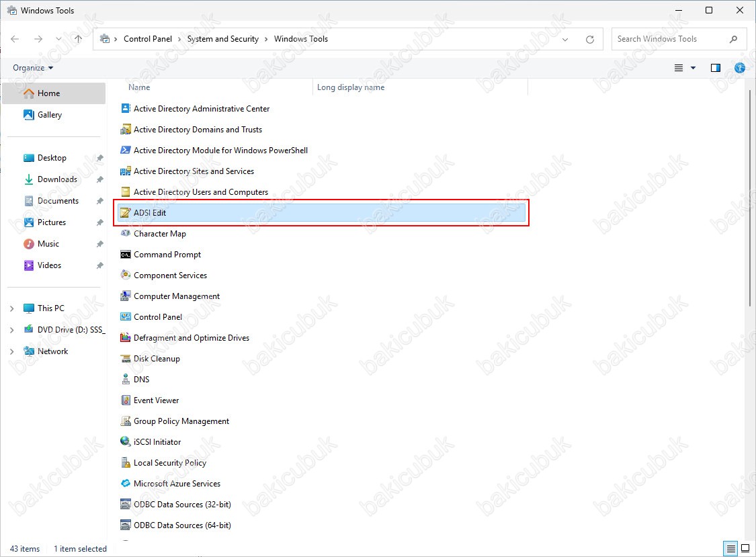Unpin Downloads using its pin icon
Screen dimensions: 756x557
100,179
